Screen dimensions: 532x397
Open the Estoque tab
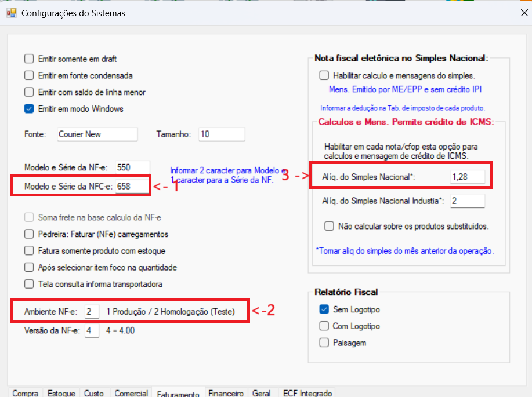pos(61,392)
